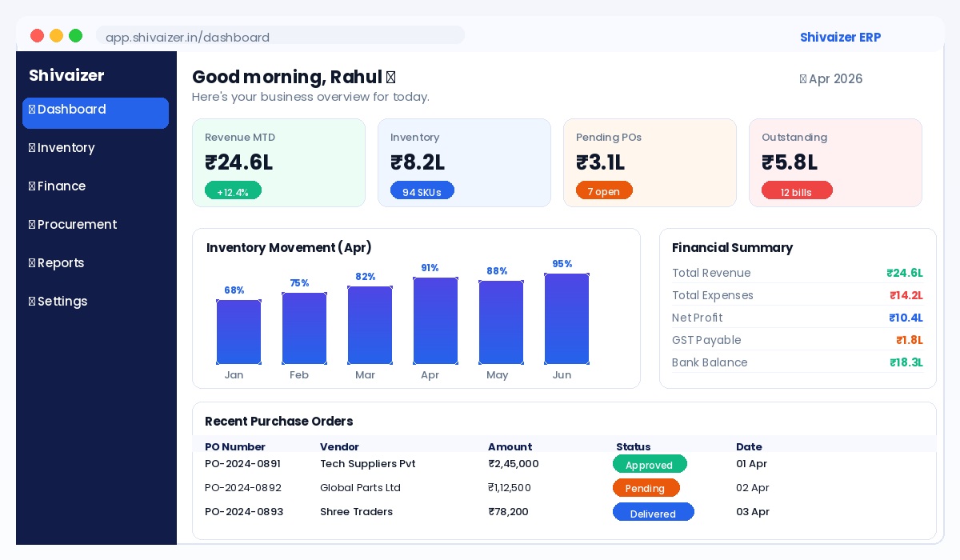Open Inventory using its sidebar icon
960x560 pixels.
[32, 148]
